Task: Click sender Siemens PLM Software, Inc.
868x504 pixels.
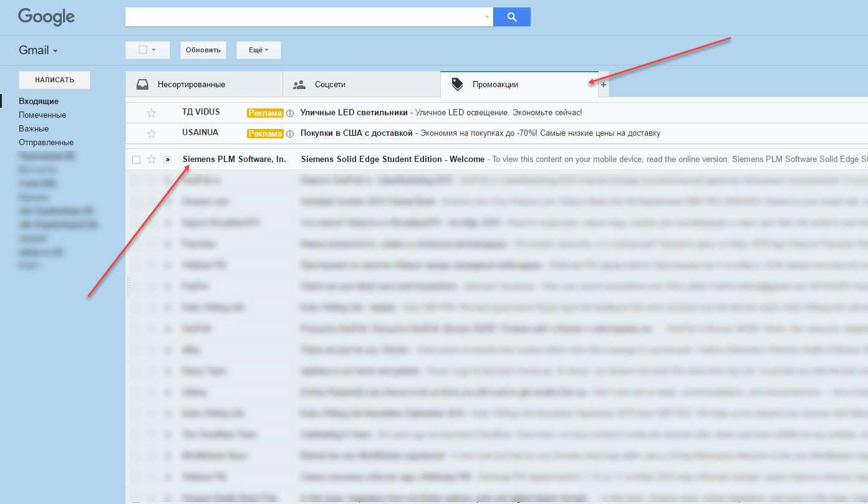Action: (234, 159)
